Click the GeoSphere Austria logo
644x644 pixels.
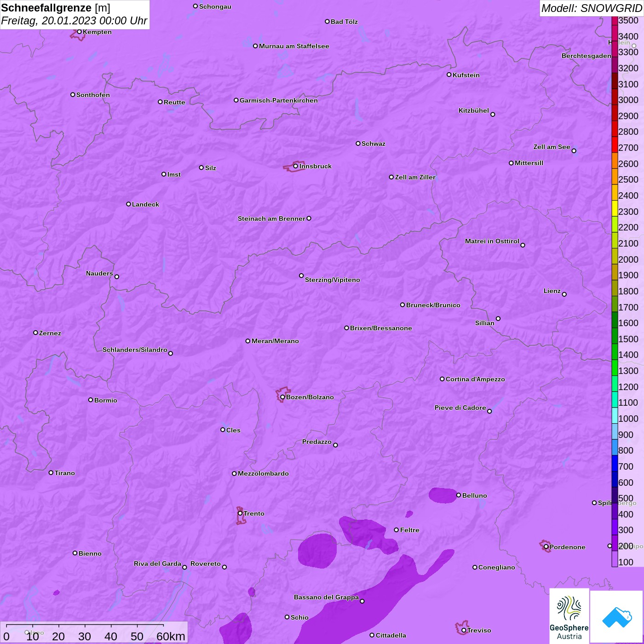coord(569,616)
